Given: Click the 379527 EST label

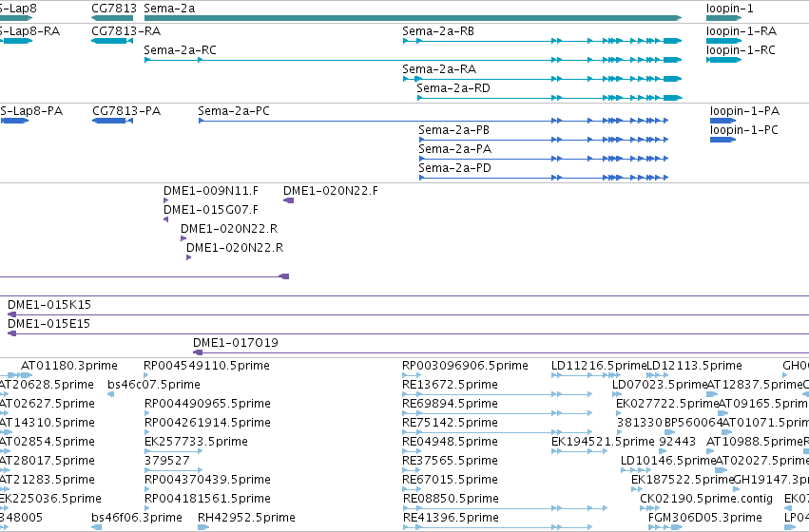Looking at the screenshot, I should click(167, 461).
